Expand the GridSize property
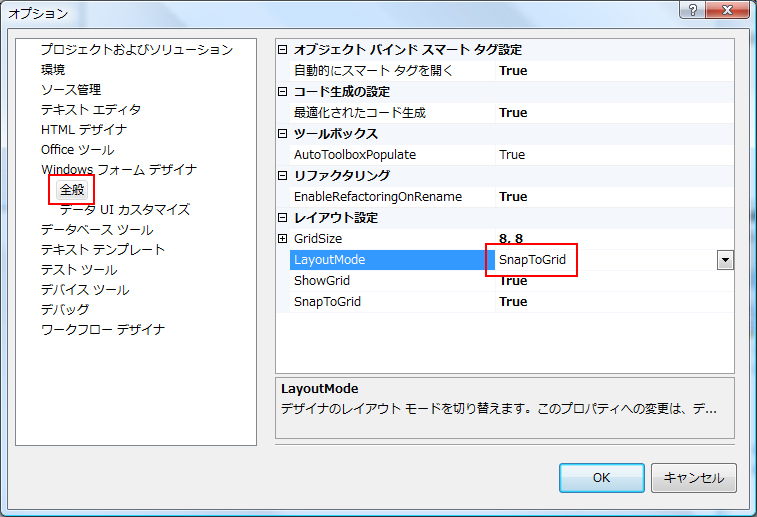Image resolution: width=757 pixels, height=517 pixels. (282, 239)
